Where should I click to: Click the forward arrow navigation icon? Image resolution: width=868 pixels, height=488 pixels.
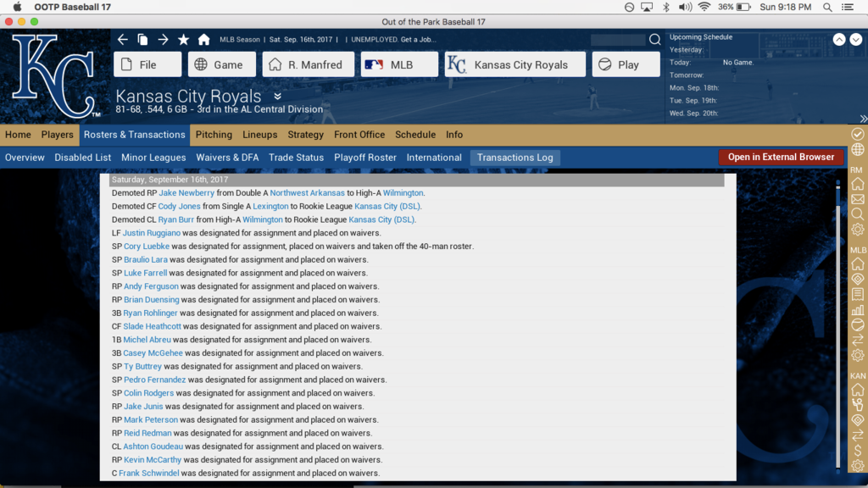click(163, 40)
